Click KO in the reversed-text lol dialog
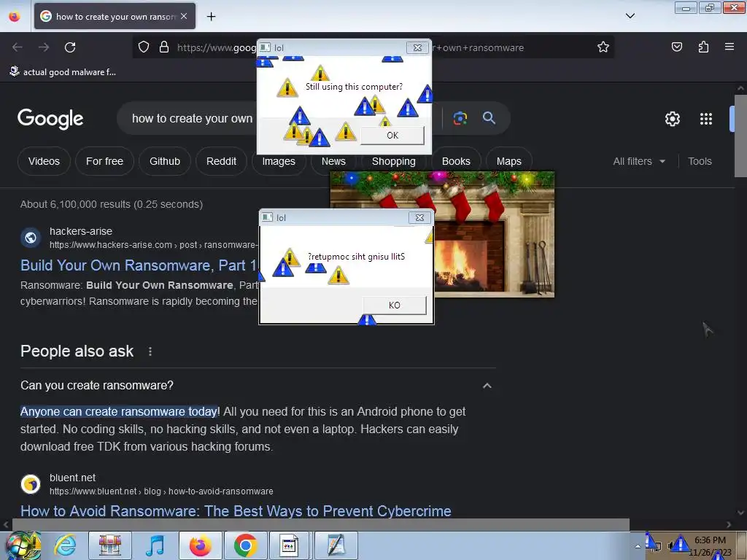The image size is (747, 560). (x=395, y=306)
